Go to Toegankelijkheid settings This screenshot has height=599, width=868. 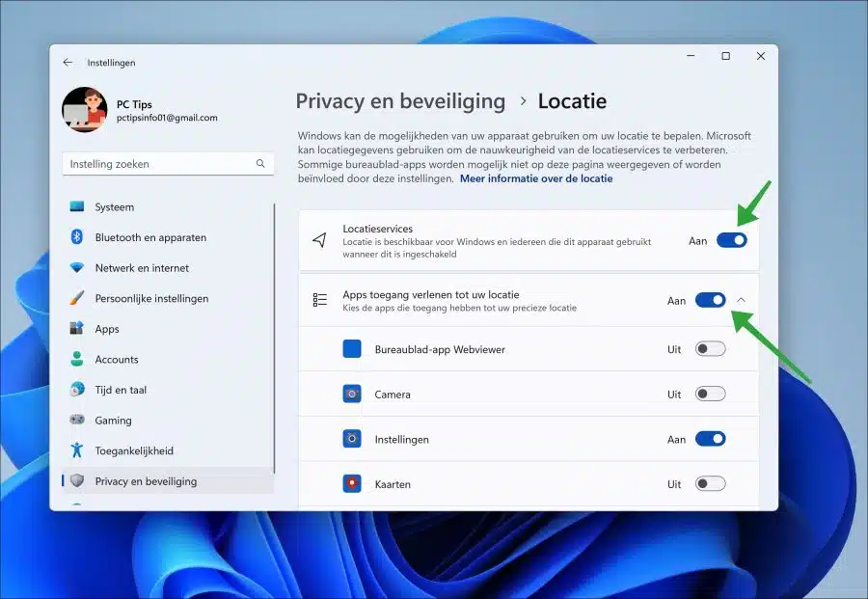pyautogui.click(x=168, y=450)
